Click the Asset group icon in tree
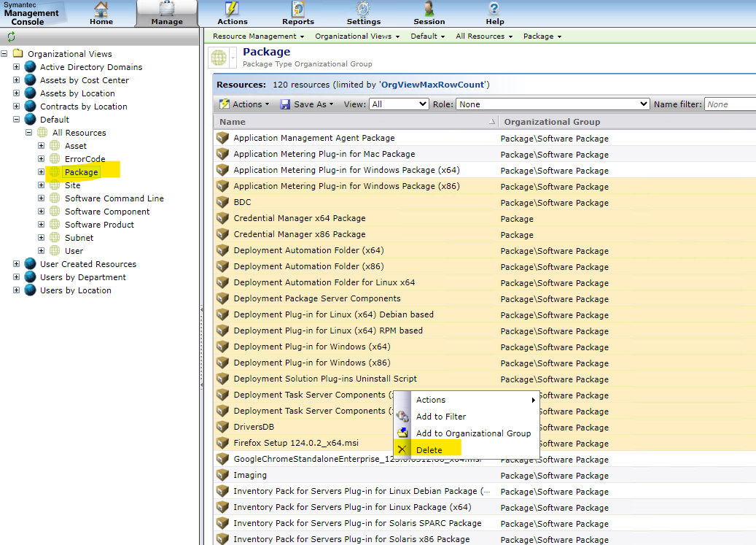 click(55, 146)
